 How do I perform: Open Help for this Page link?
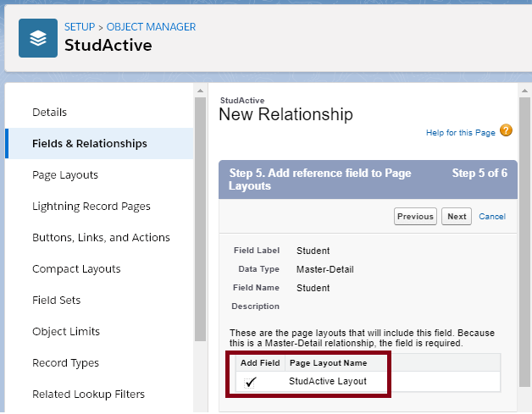point(460,133)
